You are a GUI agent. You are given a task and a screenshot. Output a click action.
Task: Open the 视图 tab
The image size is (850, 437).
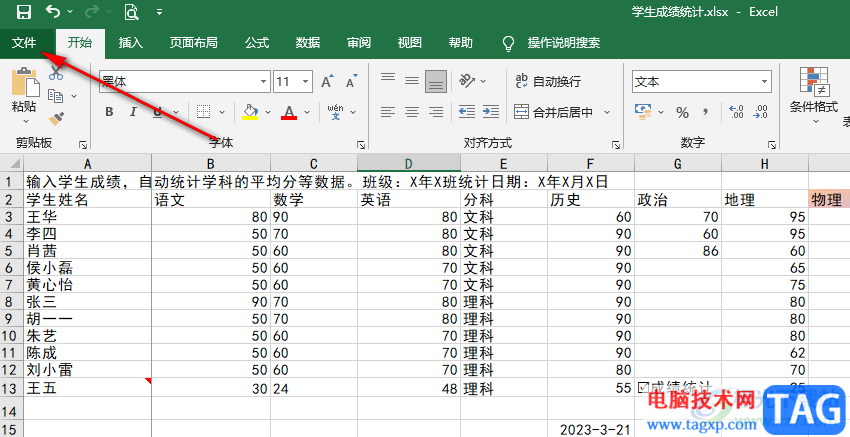click(x=410, y=43)
